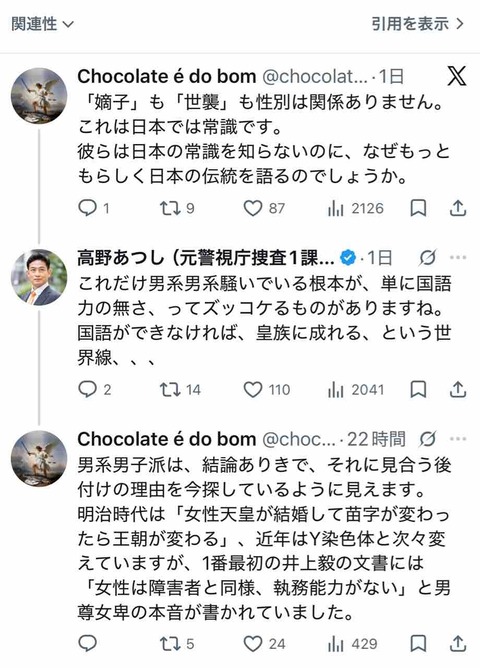View analytics showing 2041 views

pyautogui.click(x=356, y=390)
